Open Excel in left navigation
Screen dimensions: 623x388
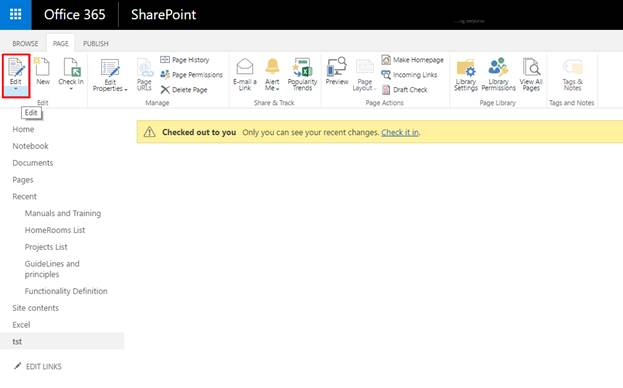pyautogui.click(x=21, y=325)
